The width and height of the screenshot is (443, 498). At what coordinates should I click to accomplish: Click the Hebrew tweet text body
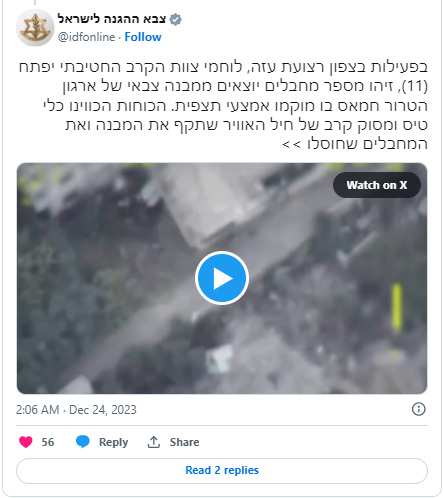pyautogui.click(x=223, y=105)
